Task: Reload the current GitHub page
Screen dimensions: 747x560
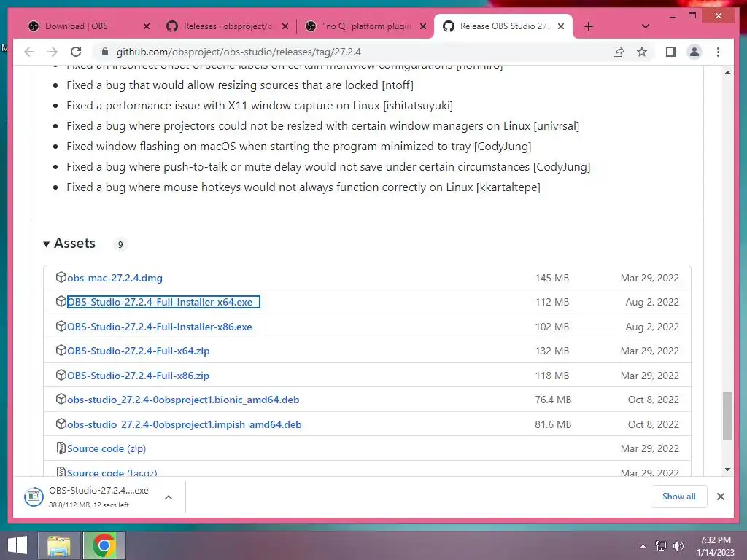Action: (76, 52)
